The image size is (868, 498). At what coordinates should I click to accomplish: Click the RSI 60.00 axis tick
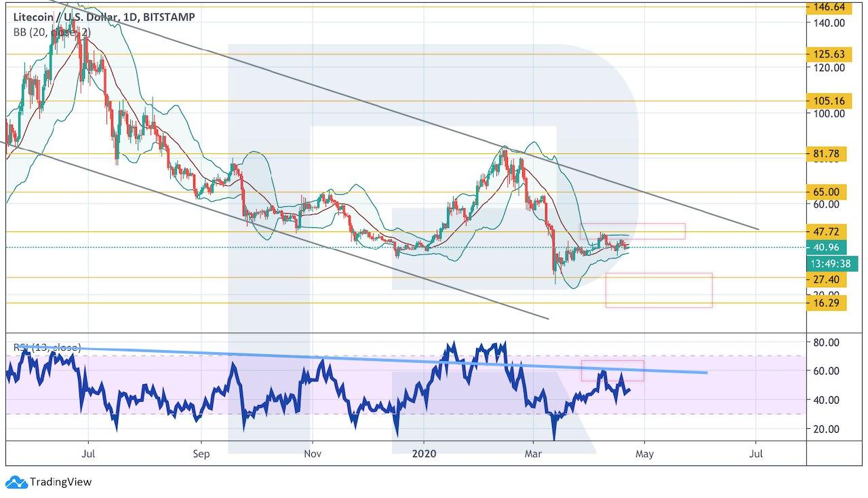pos(827,371)
